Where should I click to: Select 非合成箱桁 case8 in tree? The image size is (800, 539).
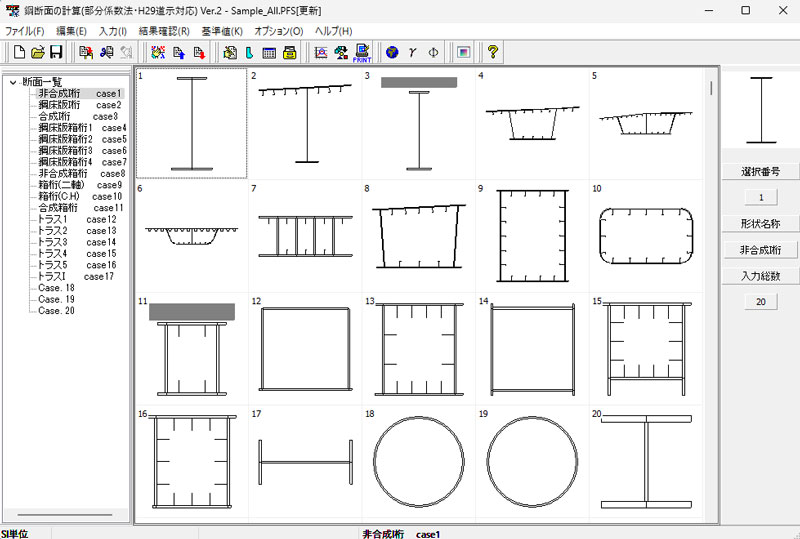click(x=82, y=174)
